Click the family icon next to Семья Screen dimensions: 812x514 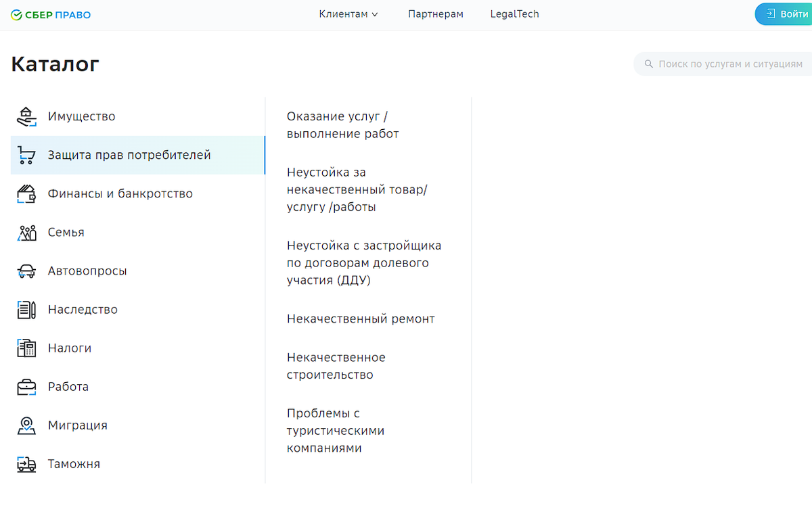click(26, 232)
